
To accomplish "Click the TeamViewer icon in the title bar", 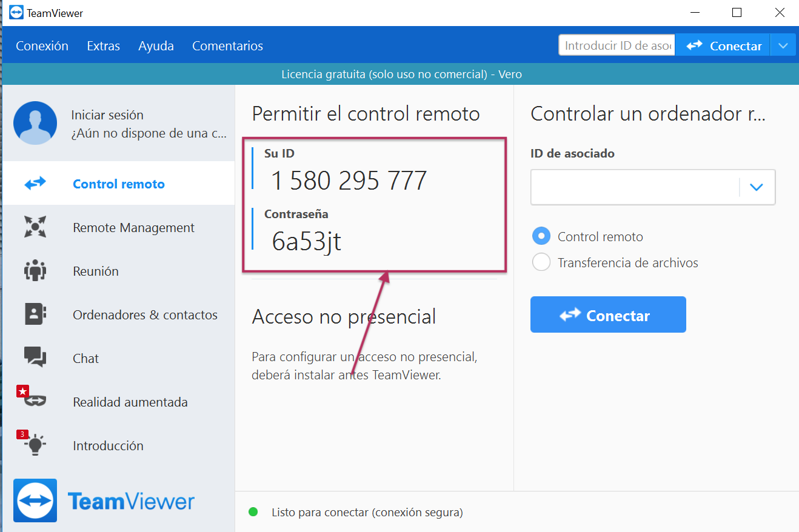I will pyautogui.click(x=16, y=12).
